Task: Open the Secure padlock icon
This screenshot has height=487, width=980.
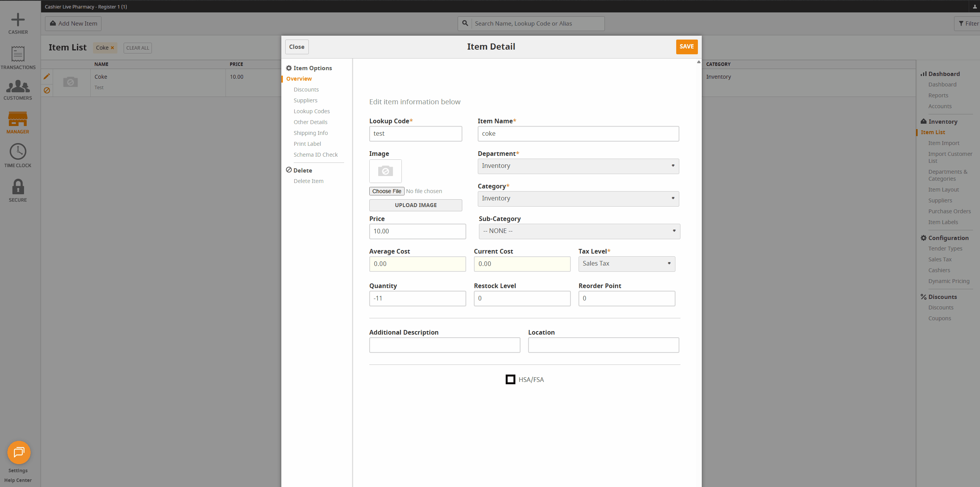Action: point(18,187)
